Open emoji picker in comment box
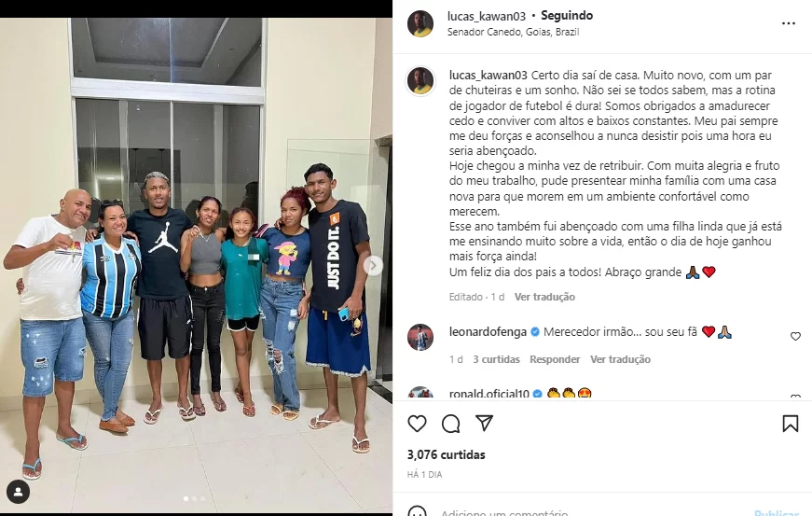The width and height of the screenshot is (812, 516). [x=417, y=512]
